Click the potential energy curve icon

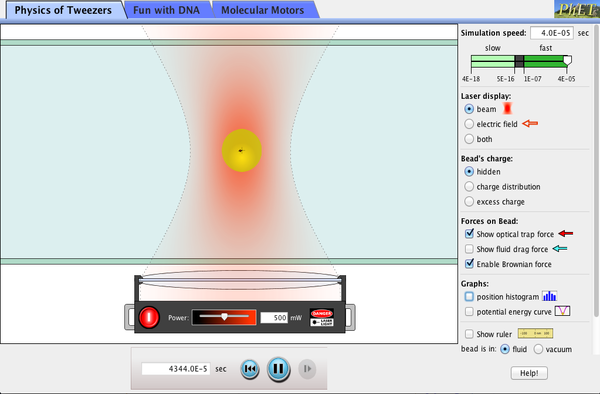562,311
